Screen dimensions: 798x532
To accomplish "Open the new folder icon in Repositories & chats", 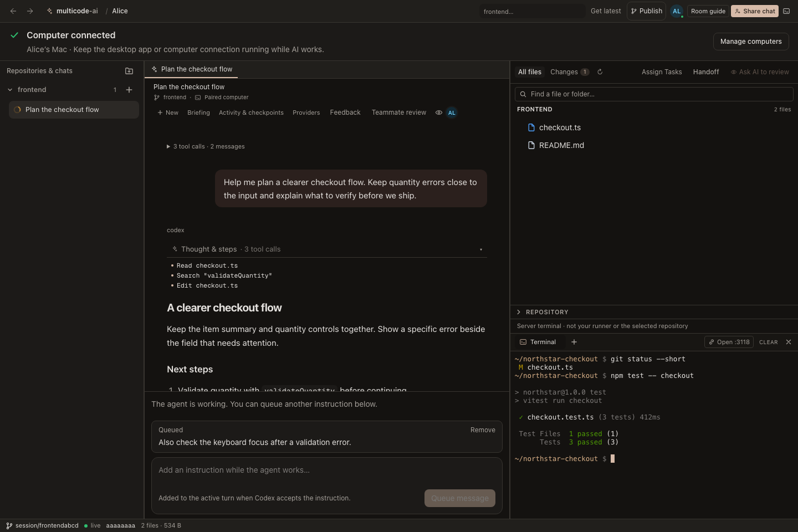I will pos(129,71).
